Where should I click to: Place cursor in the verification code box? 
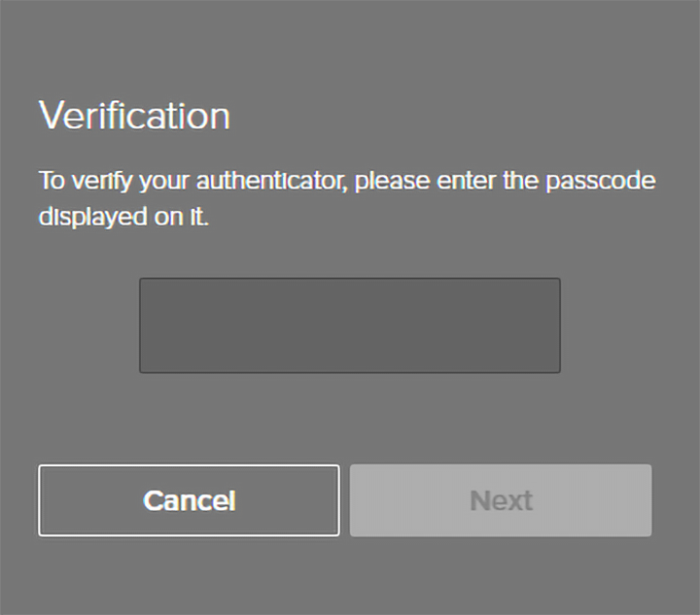pos(349,325)
